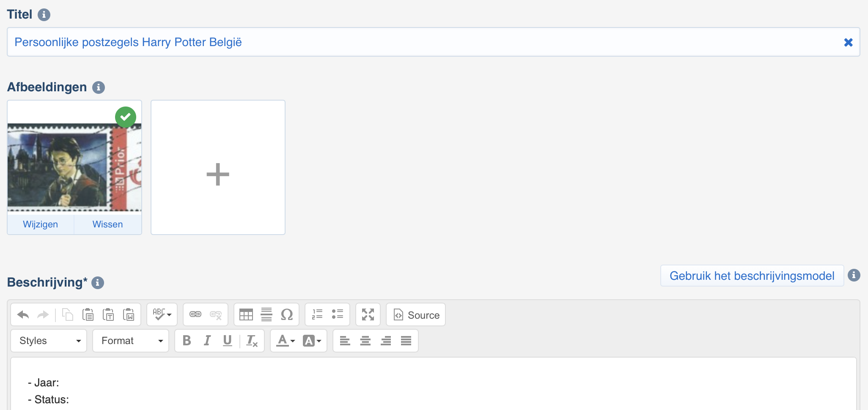
Task: Insert a link with the chain icon
Action: pyautogui.click(x=195, y=314)
